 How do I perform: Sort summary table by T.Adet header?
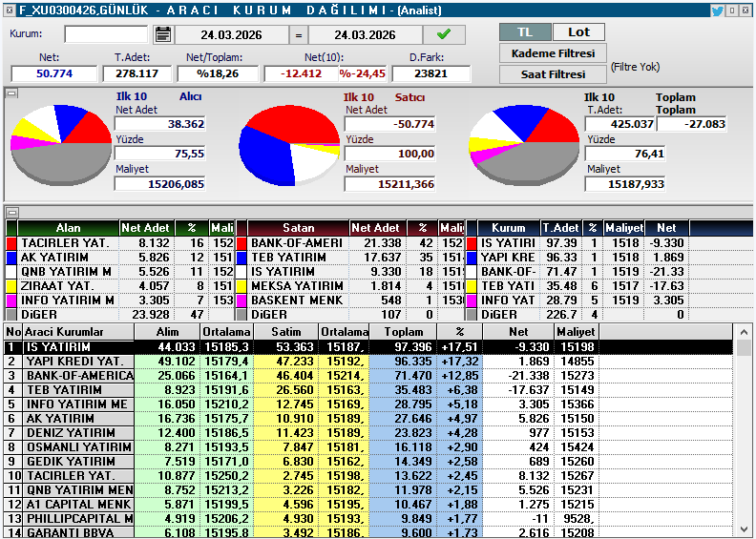pos(560,228)
